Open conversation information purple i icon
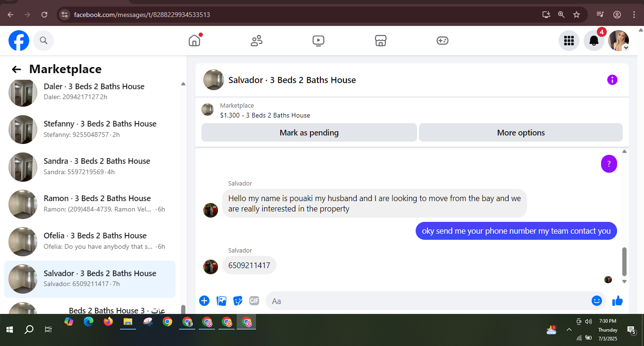 coord(612,80)
